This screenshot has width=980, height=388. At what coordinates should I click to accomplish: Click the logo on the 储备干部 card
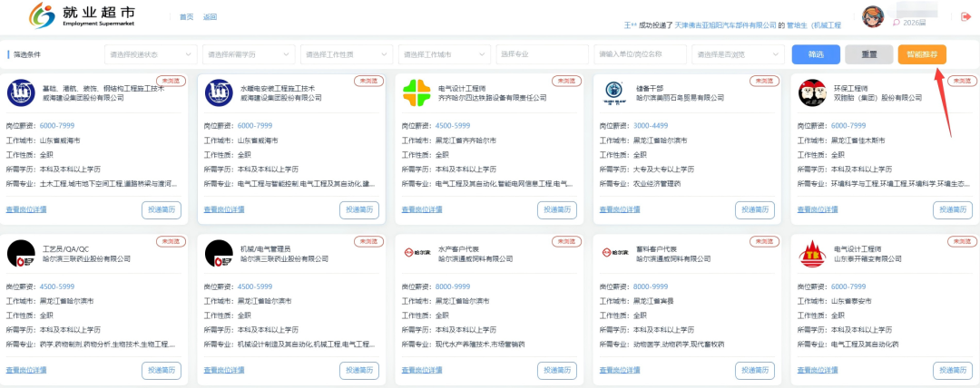point(614,92)
